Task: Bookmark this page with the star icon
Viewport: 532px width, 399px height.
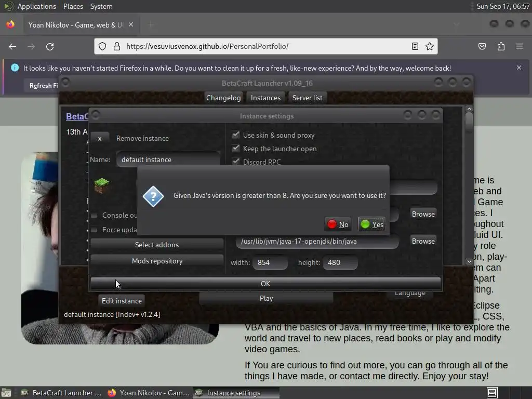Action: (430, 46)
